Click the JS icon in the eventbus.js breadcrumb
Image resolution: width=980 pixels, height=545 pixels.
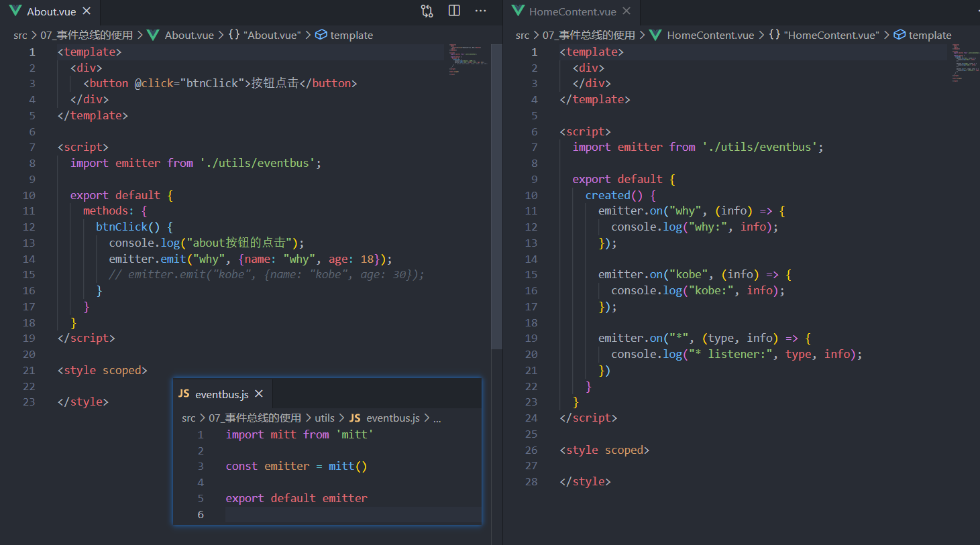[355, 417]
